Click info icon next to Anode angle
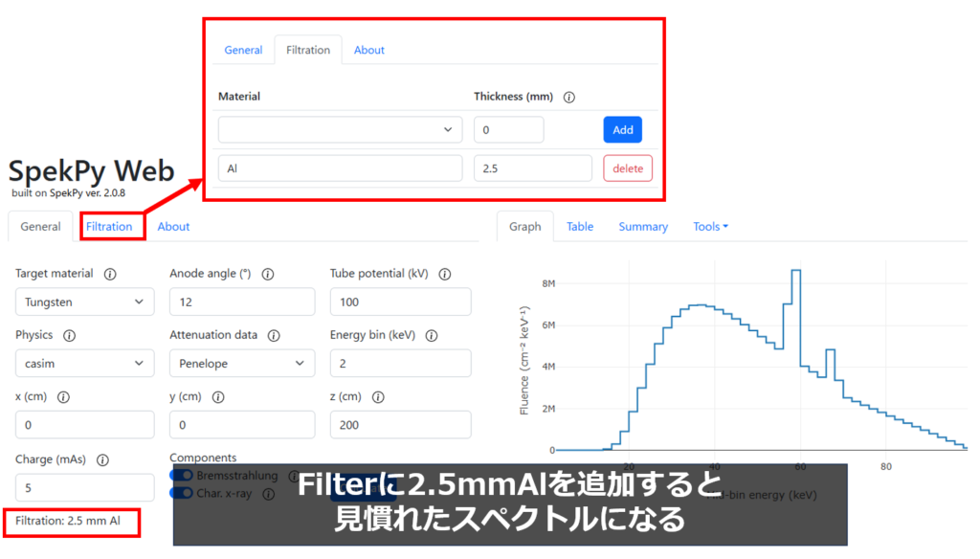Image resolution: width=980 pixels, height=559 pixels. (x=268, y=274)
